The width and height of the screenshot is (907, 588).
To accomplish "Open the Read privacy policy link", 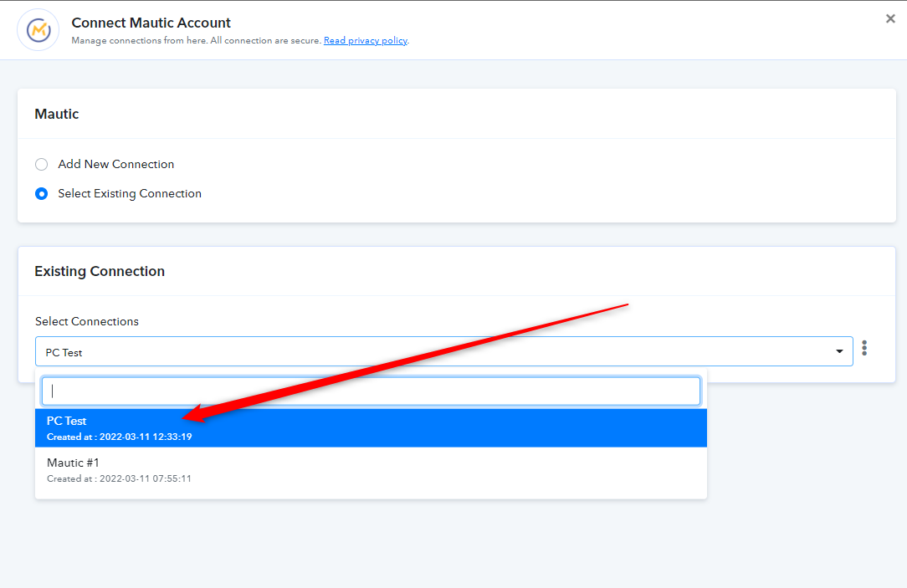I will [x=366, y=40].
